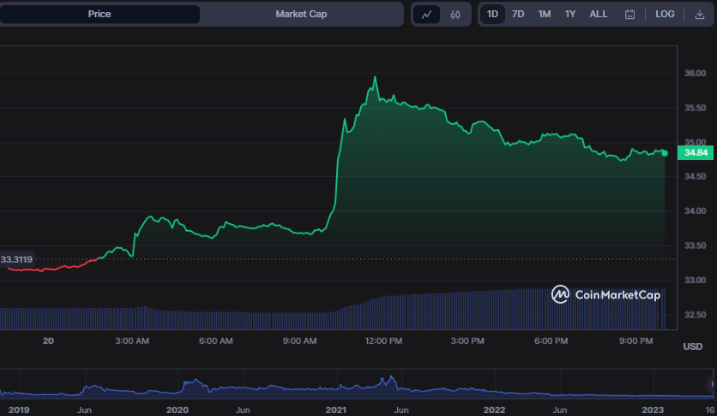Select the 1M time range

coord(544,14)
